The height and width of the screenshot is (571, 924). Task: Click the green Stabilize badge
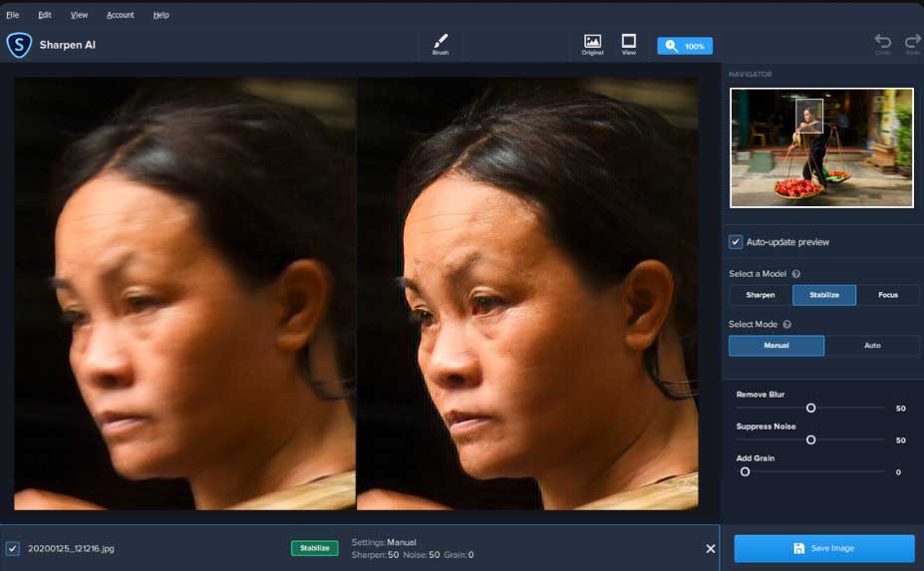tap(315, 548)
